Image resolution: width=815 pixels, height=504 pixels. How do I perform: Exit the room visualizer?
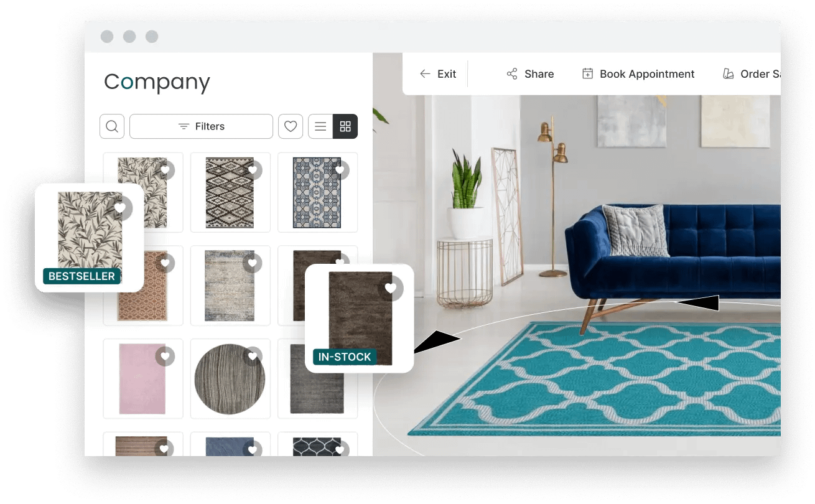438,74
